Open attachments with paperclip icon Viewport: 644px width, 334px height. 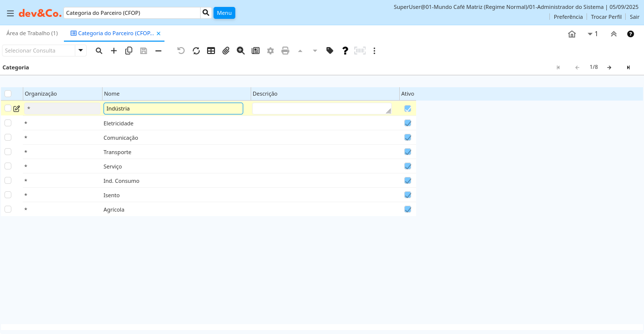(x=226, y=51)
